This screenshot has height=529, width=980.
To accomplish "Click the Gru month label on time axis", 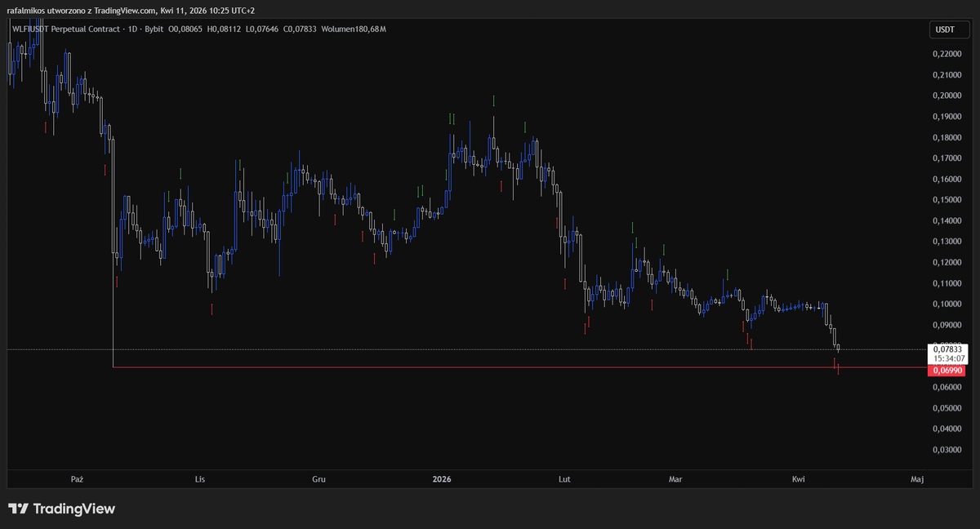I will click(x=318, y=479).
